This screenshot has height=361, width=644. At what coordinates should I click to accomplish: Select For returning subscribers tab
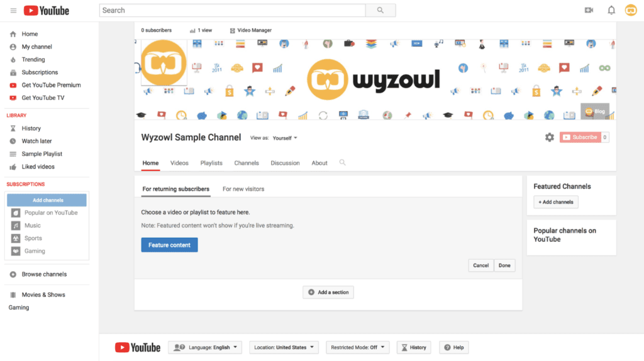coord(176,189)
